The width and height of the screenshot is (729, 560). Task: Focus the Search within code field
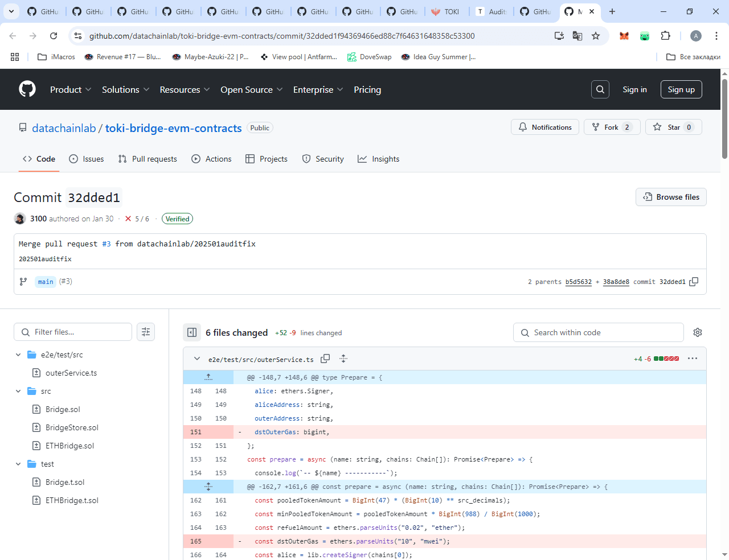(599, 332)
